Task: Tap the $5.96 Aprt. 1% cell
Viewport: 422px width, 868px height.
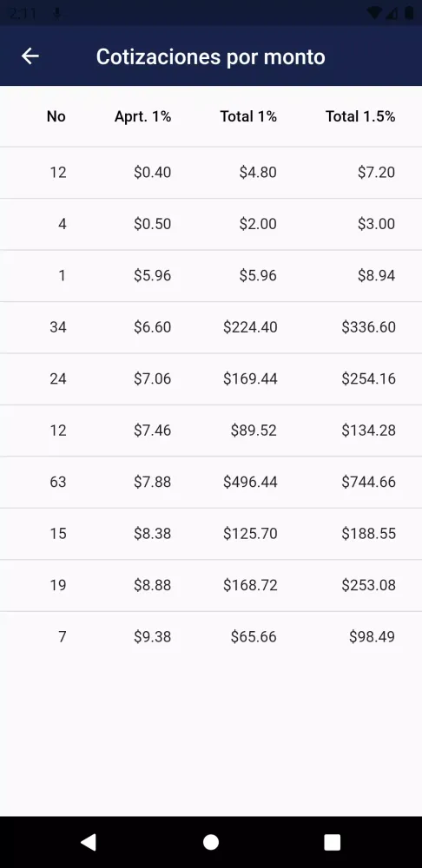Action: pos(152,276)
